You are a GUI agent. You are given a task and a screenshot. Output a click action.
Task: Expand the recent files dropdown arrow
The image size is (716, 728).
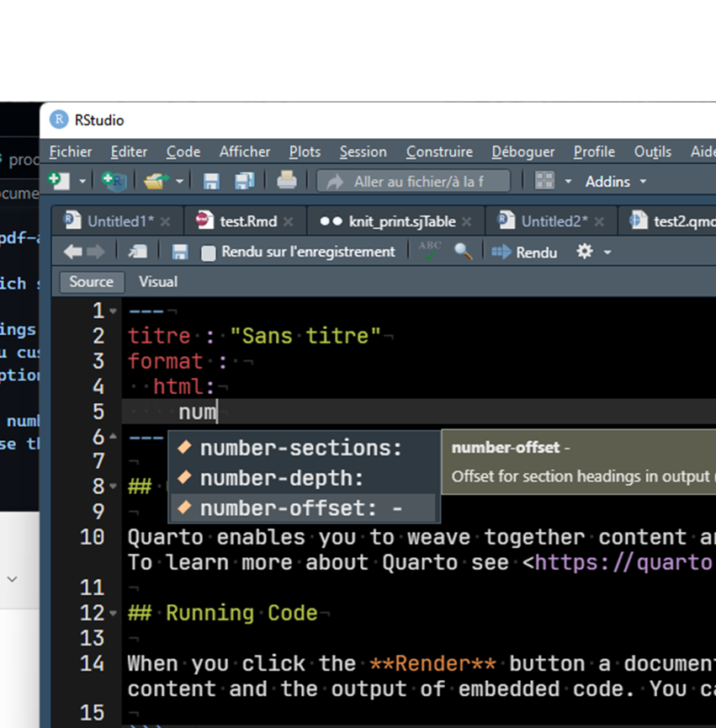coord(179,181)
